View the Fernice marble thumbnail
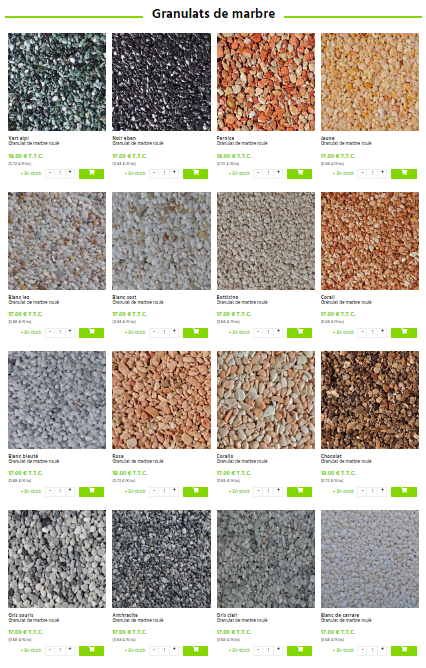Viewport: 426px width, 668px height. coord(266,82)
